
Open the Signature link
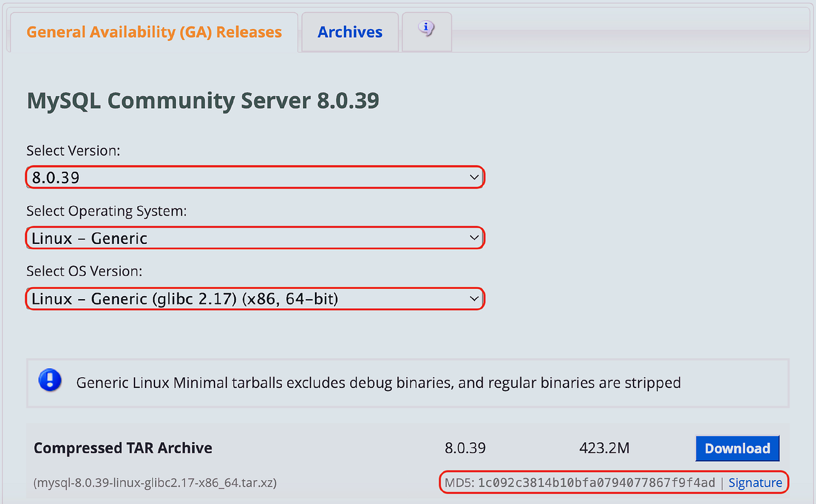tap(755, 482)
